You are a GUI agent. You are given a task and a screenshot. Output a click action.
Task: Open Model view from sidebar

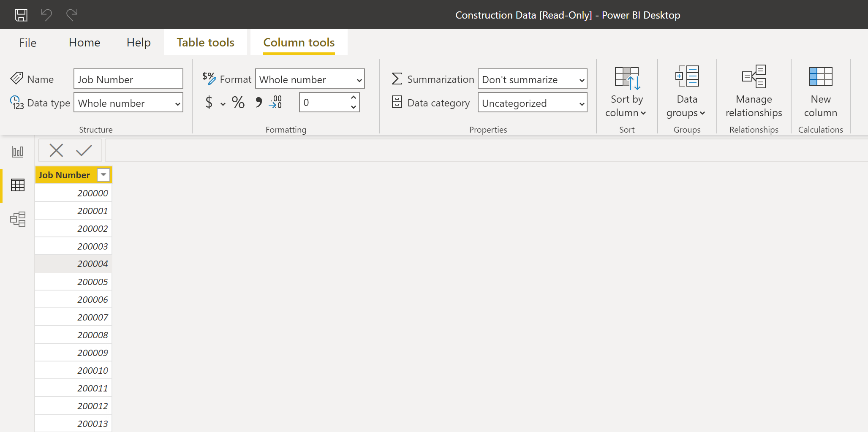point(18,219)
